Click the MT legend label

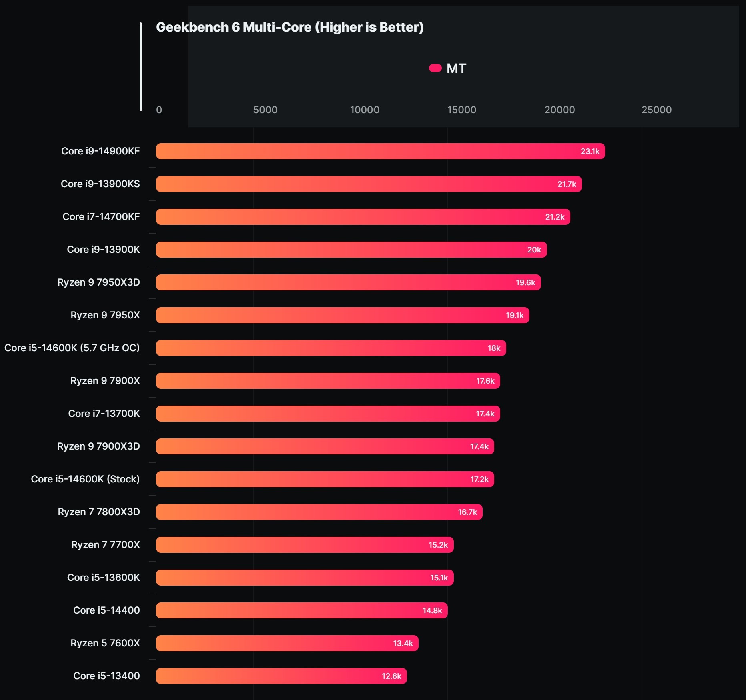[x=456, y=68]
